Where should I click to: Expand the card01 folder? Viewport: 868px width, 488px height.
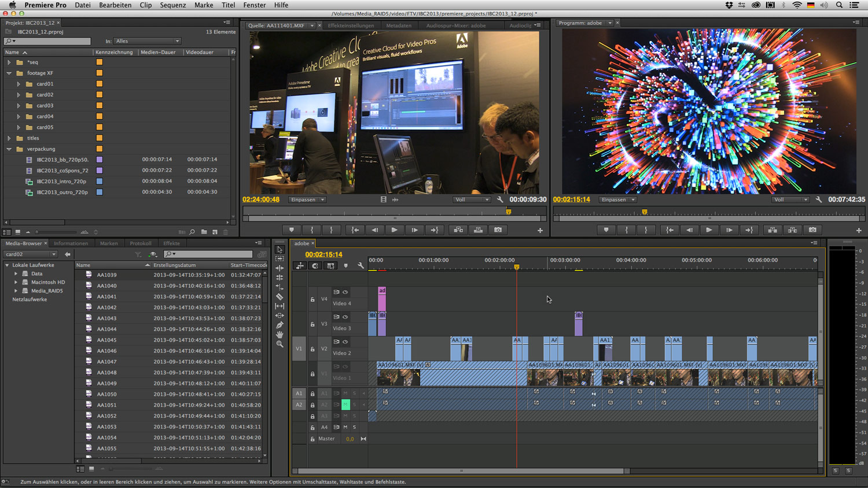pos(19,84)
